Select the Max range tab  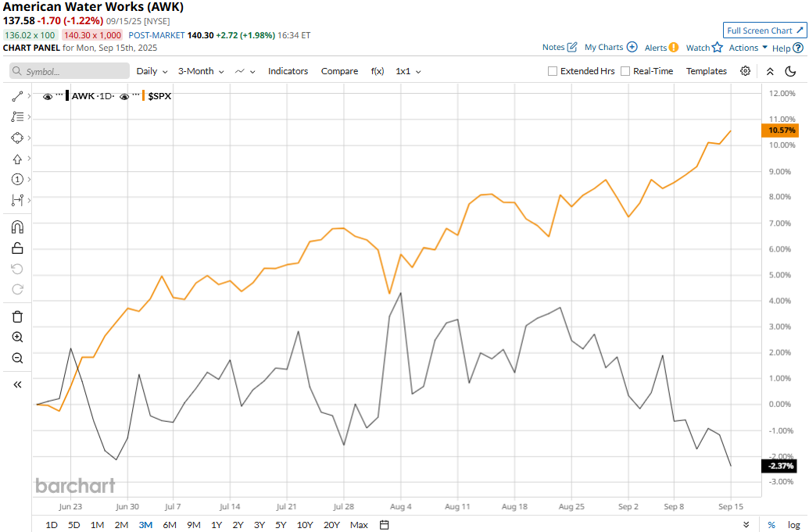coord(359,525)
